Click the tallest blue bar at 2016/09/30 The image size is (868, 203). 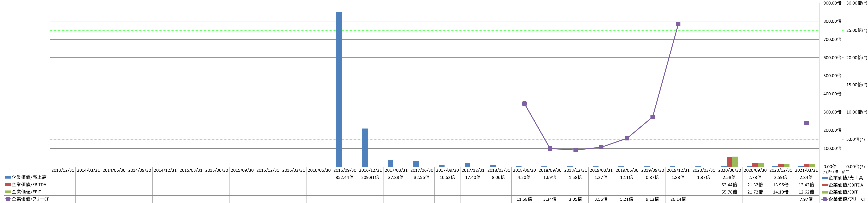point(339,89)
